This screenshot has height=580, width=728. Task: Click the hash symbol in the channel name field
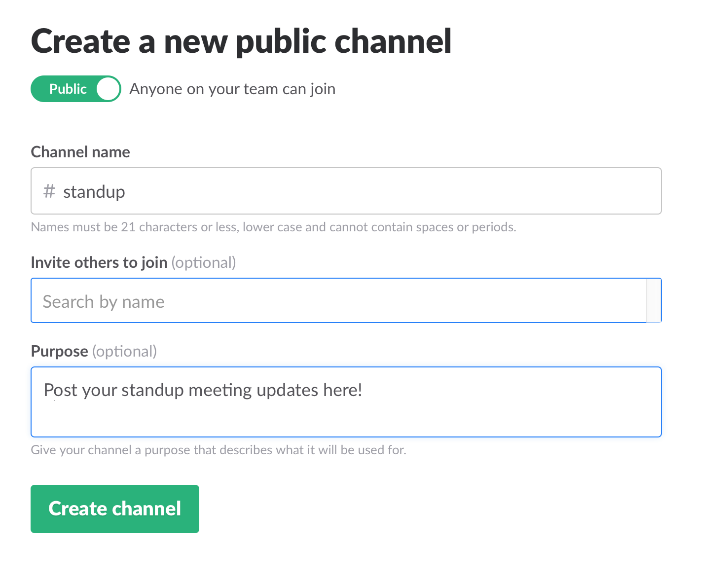49,191
